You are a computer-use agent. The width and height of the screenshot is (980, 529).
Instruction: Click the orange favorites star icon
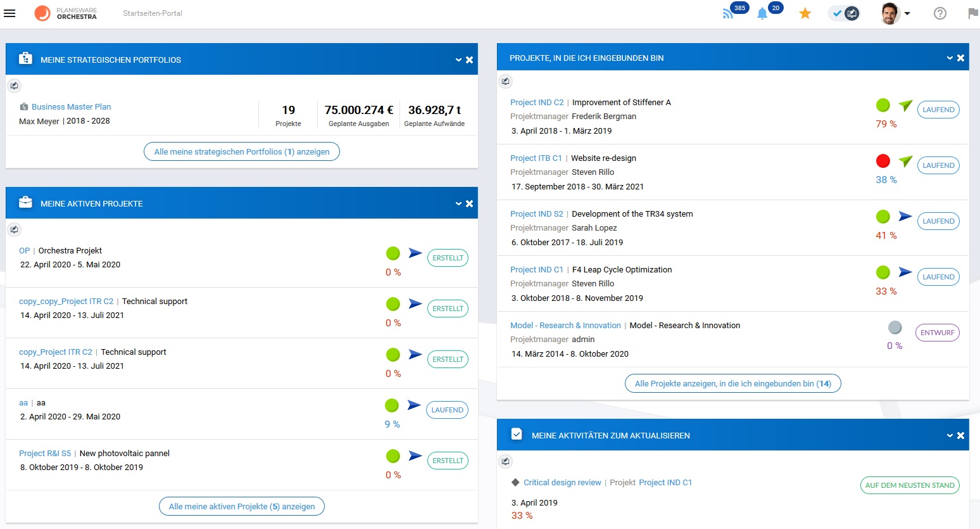click(x=805, y=13)
